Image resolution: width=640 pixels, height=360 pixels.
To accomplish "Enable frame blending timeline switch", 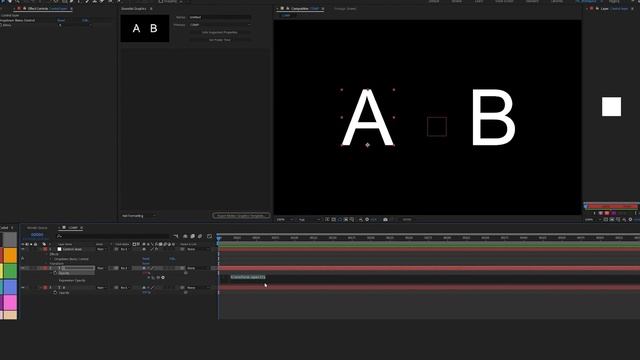I will point(193,236).
